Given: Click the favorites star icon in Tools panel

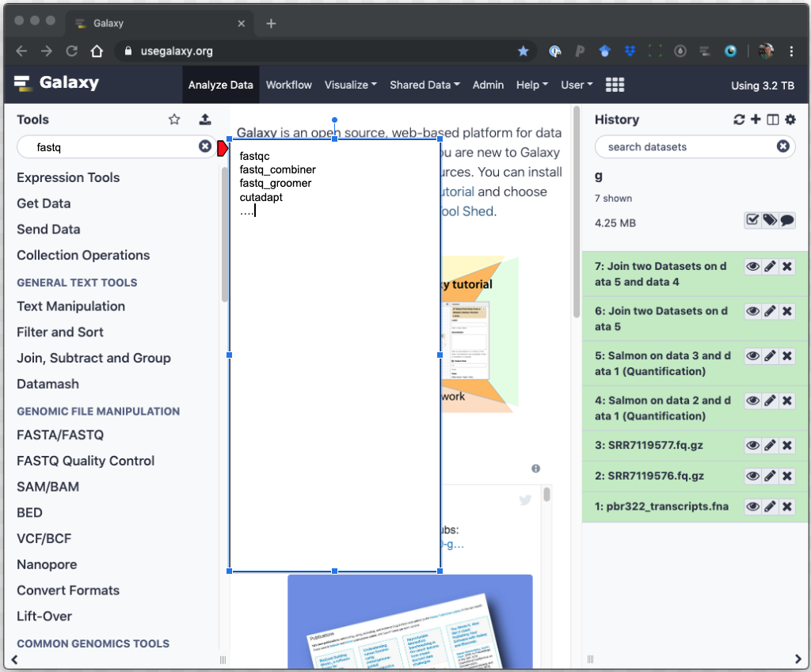Looking at the screenshot, I should point(174,120).
